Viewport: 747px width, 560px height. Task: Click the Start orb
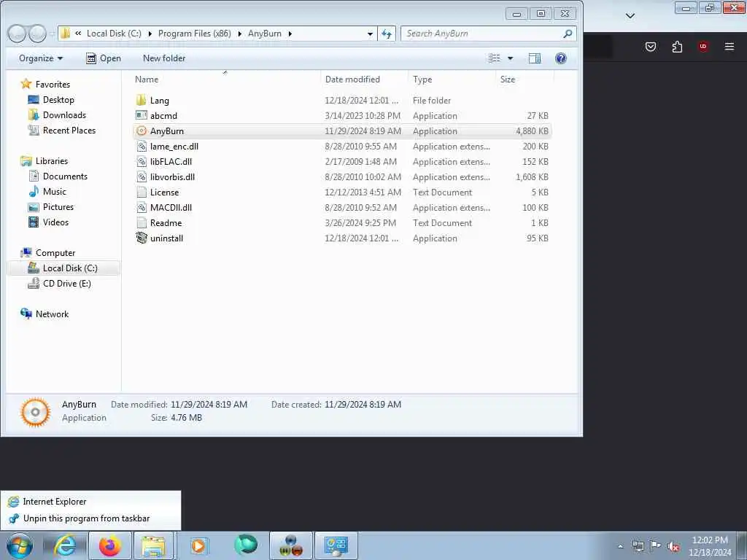20,545
